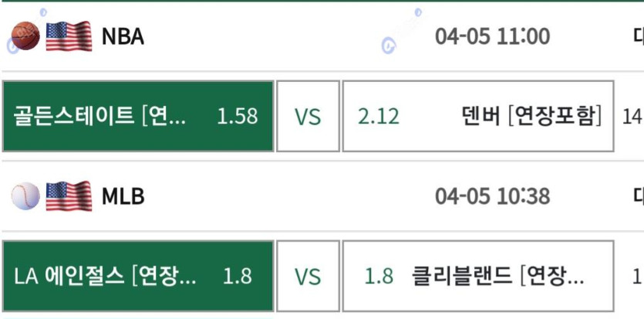
Task: Click the baseball icon next to MLB
Action: coord(25,196)
